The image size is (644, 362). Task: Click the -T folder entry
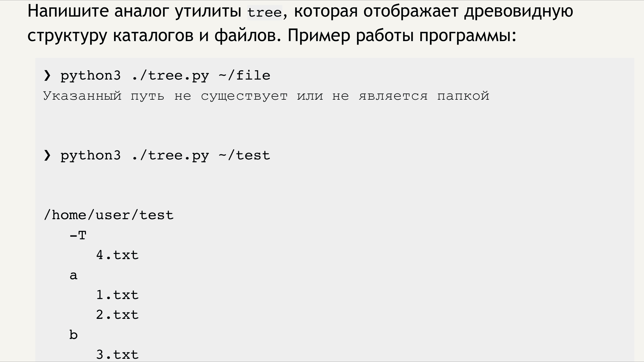coord(78,235)
